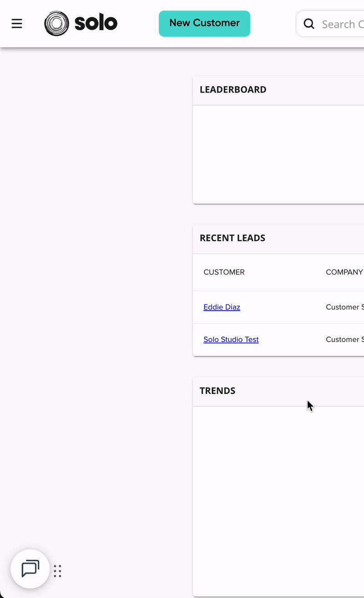This screenshot has width=364, height=598.
Task: Click inside the Search input field
Action: 341,24
